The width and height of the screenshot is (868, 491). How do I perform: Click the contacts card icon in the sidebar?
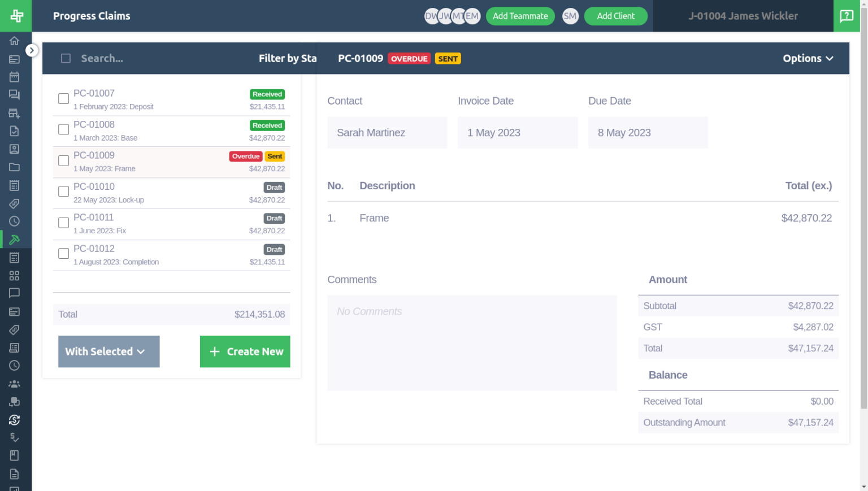pyautogui.click(x=14, y=149)
